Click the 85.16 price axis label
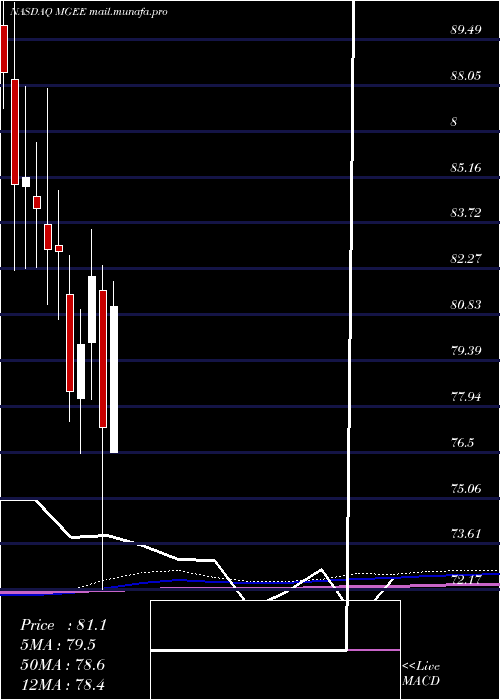Screen dimensions: 500x700 coord(466,168)
